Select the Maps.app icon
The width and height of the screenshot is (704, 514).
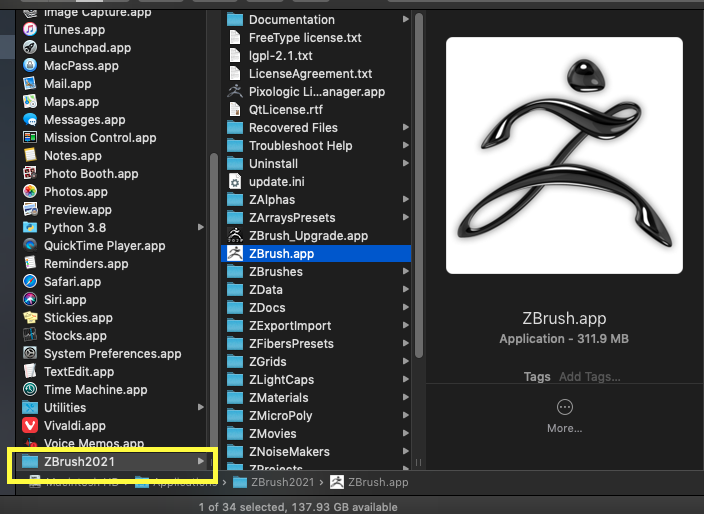30,101
